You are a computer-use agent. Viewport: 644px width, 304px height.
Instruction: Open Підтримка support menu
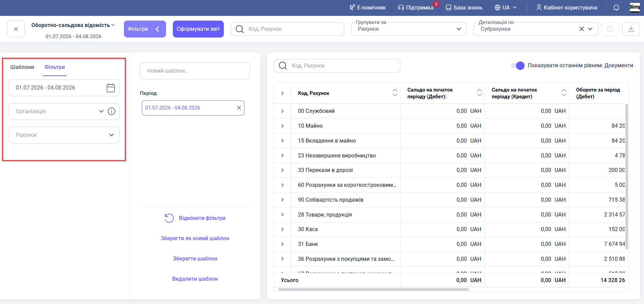415,7
